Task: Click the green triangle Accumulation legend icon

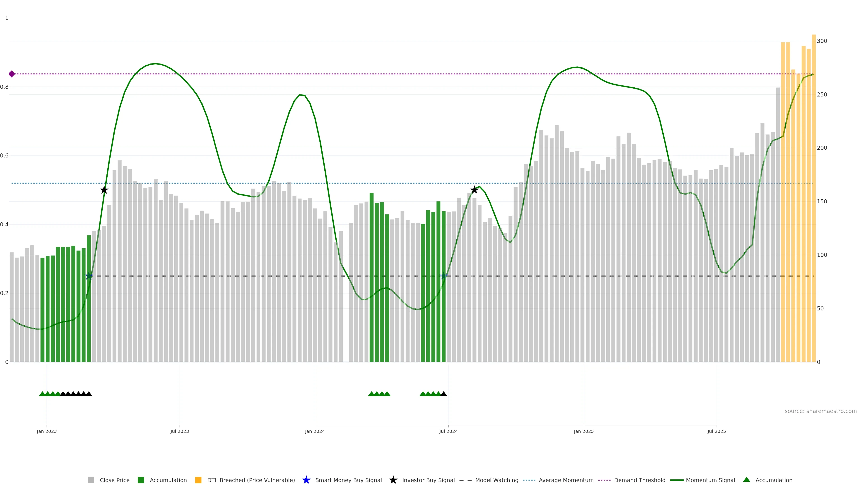Action: tap(746, 480)
